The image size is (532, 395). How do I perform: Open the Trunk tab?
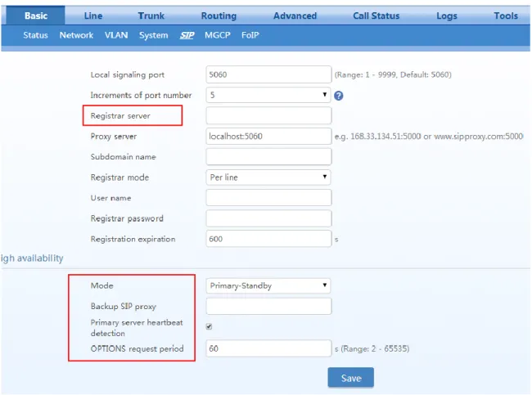click(151, 16)
